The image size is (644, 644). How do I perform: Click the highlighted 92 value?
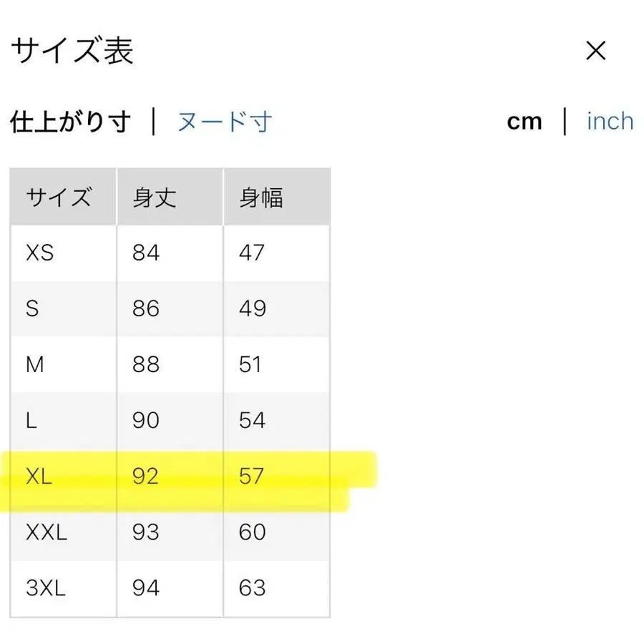pyautogui.click(x=145, y=476)
